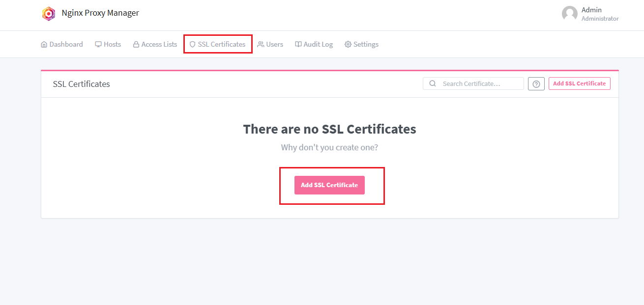This screenshot has height=305, width=644.
Task: Click the magnifier icon in the search box
Action: click(433, 83)
